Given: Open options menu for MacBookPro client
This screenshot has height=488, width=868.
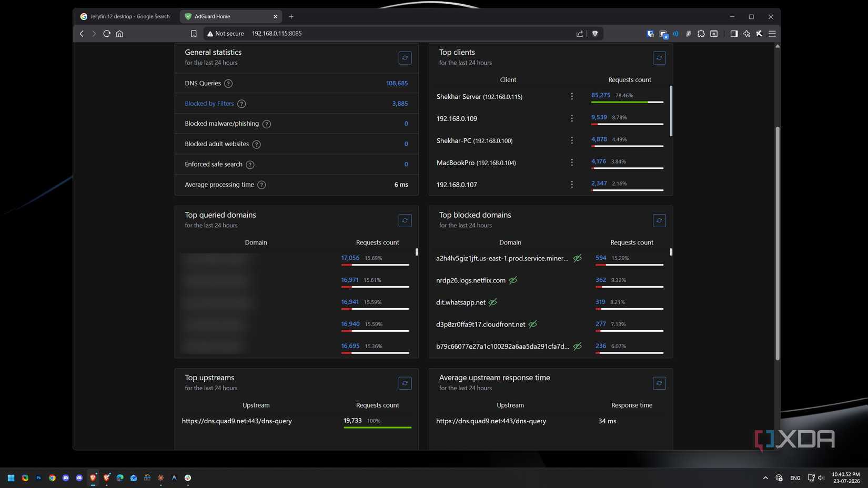Looking at the screenshot, I should (x=572, y=162).
